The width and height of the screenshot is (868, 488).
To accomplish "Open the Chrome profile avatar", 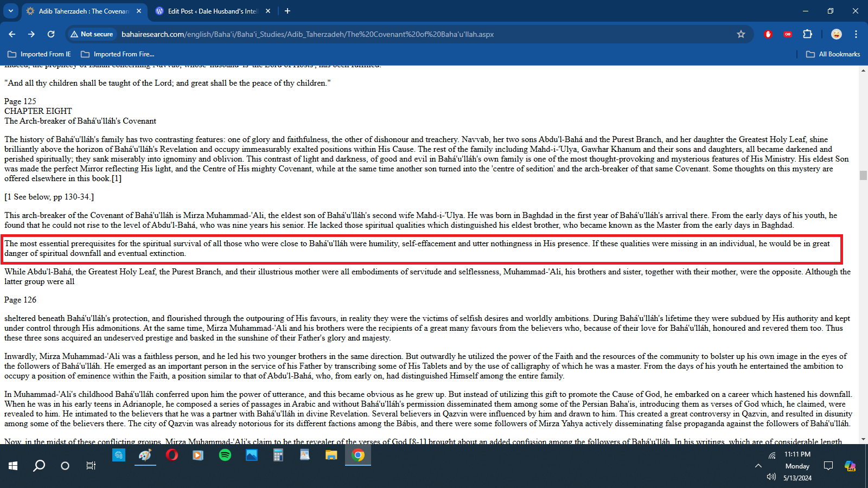I will click(x=836, y=34).
